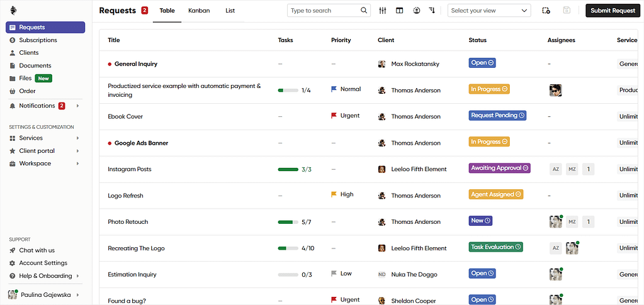Click the app logo in sidebar
This screenshot has height=305, width=644.
pyautogui.click(x=13, y=10)
